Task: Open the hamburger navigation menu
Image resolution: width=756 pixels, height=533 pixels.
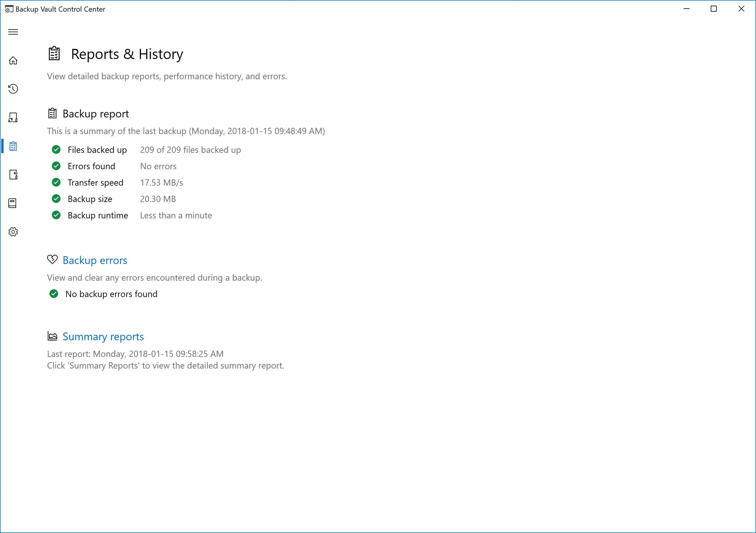Action: 13,32
